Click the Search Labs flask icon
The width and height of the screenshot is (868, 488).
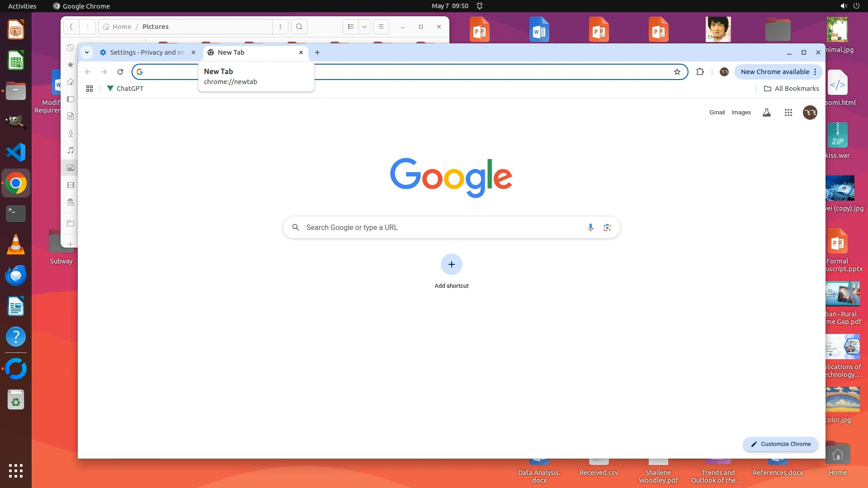[x=766, y=113]
